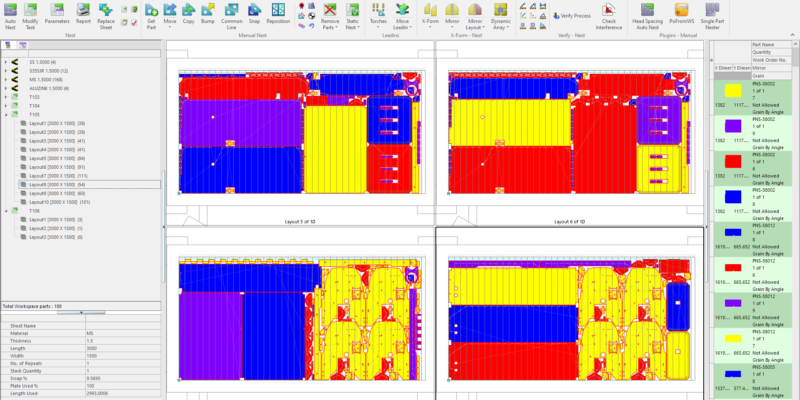Click the Report printer icon

tap(83, 12)
